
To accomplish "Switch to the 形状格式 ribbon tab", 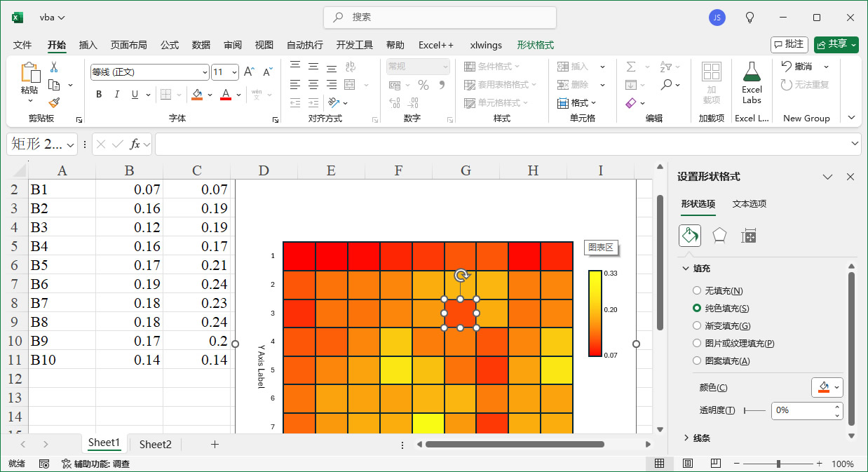I will point(536,44).
